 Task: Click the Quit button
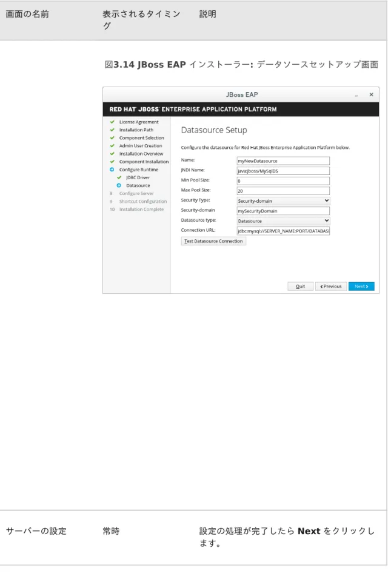point(300,286)
